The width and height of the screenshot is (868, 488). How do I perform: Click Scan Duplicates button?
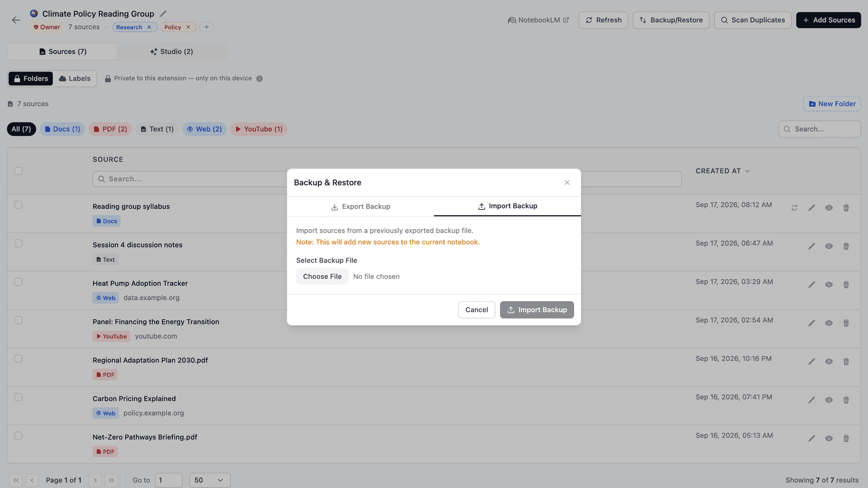point(752,20)
